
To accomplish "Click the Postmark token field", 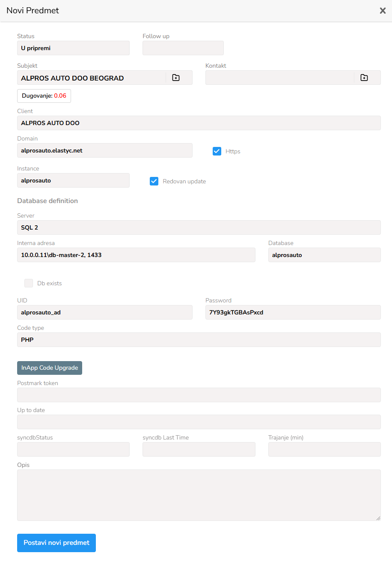I will coord(199,395).
